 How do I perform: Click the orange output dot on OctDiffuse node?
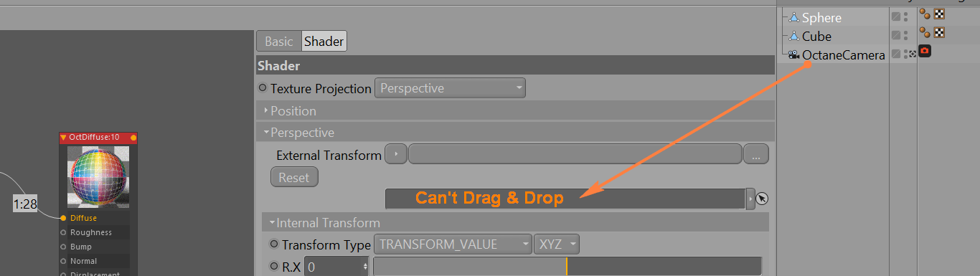133,138
